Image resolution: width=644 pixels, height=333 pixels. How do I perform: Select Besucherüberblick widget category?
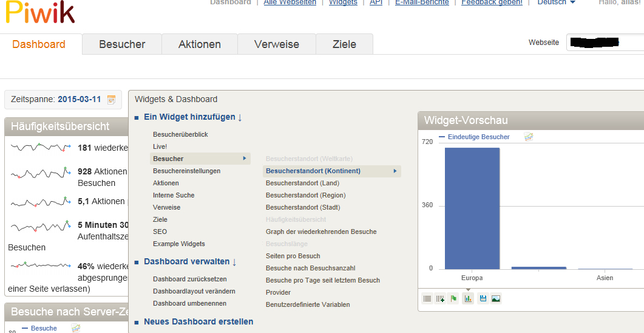(181, 134)
